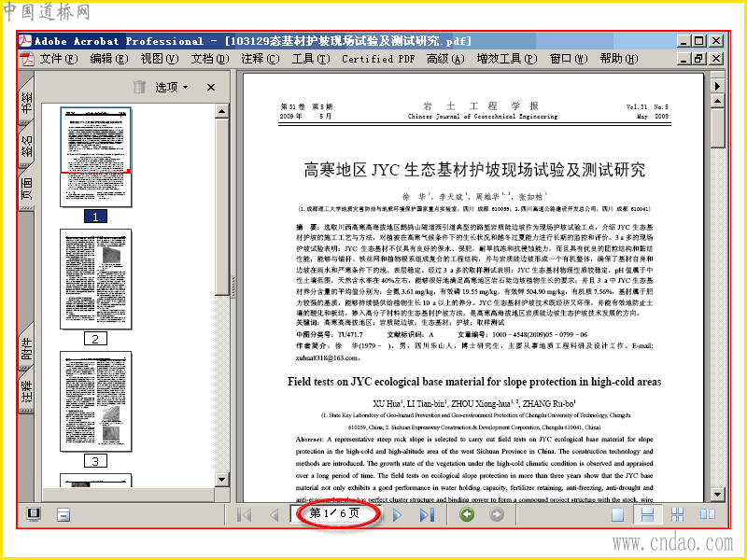747x560 pixels.
Task: Open the 文件(F) menu
Action: 58,59
